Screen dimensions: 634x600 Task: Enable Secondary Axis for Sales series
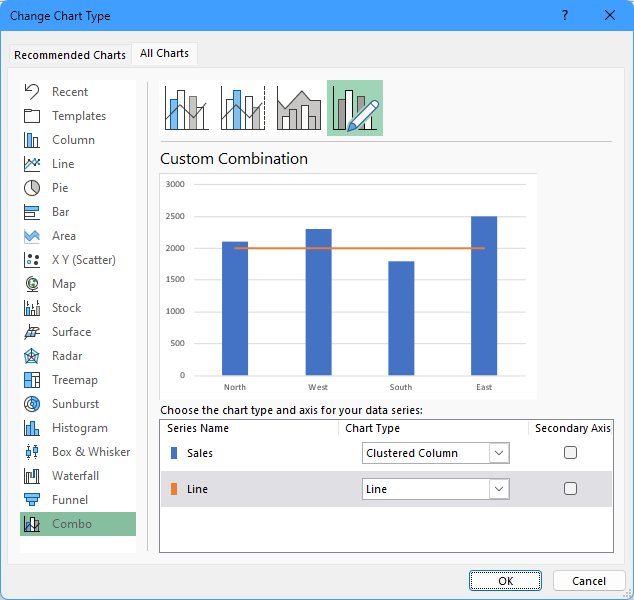coord(570,453)
